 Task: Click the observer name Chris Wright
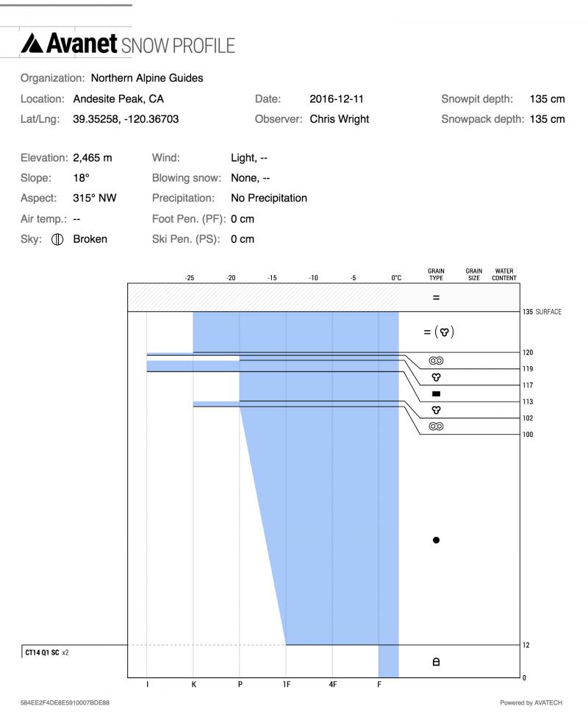coord(339,118)
